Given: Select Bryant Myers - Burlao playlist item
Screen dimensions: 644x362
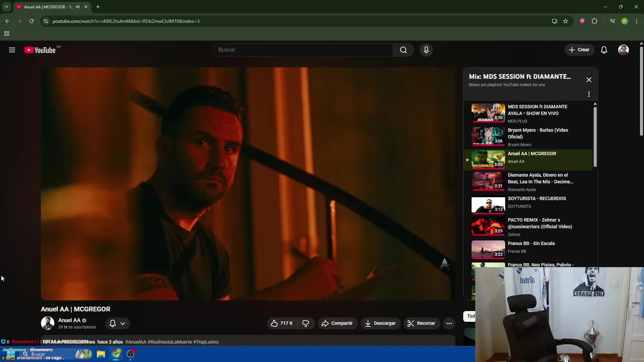Looking at the screenshot, I should click(528, 137).
